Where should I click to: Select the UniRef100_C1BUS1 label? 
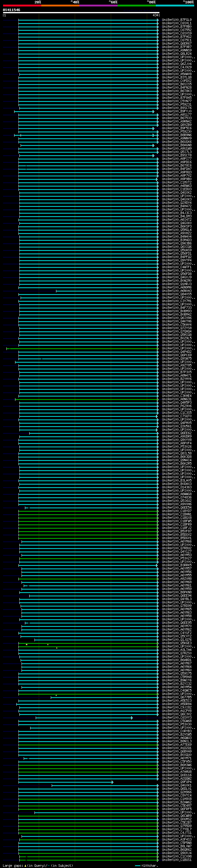(x=176, y=860)
